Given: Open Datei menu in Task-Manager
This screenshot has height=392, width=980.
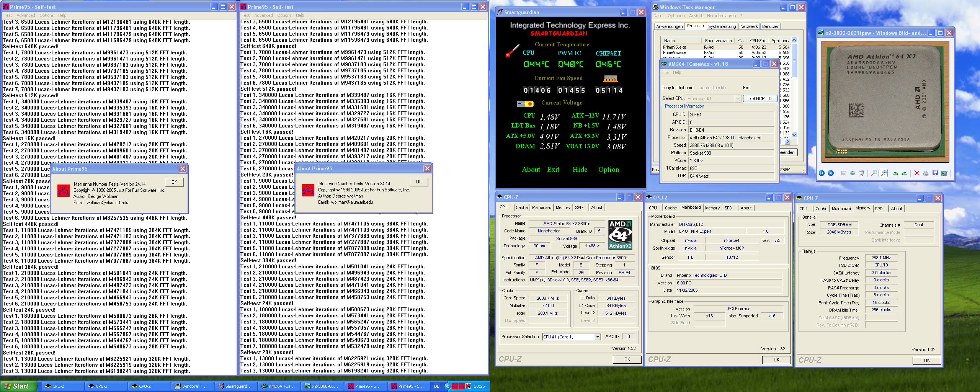Looking at the screenshot, I should click(658, 16).
